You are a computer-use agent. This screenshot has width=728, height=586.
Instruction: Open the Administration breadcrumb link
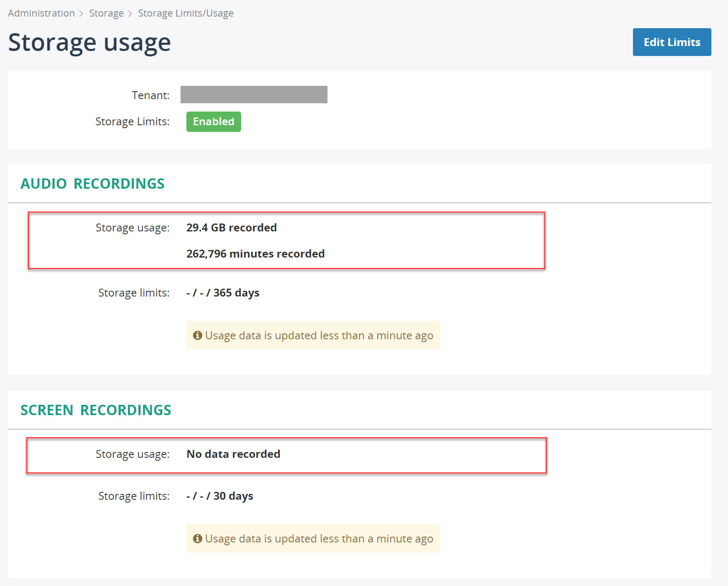click(42, 13)
